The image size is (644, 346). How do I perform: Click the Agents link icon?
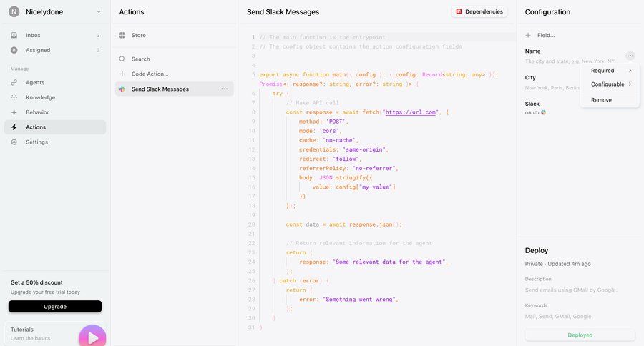pyautogui.click(x=14, y=82)
